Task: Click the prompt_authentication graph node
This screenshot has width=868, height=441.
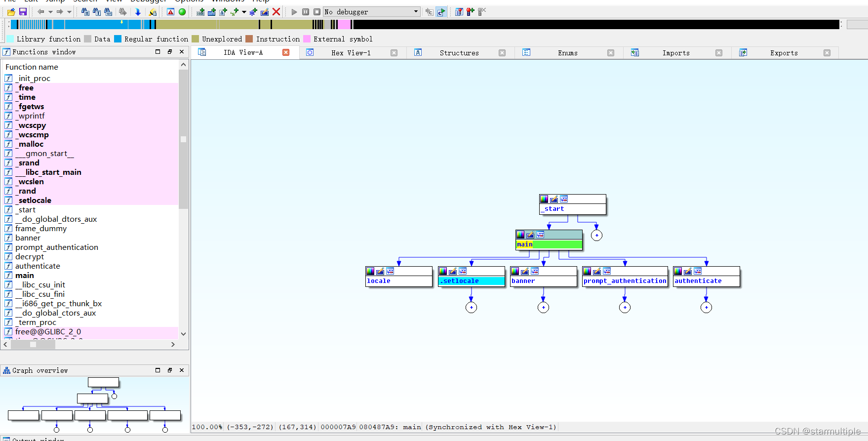Action: (625, 277)
